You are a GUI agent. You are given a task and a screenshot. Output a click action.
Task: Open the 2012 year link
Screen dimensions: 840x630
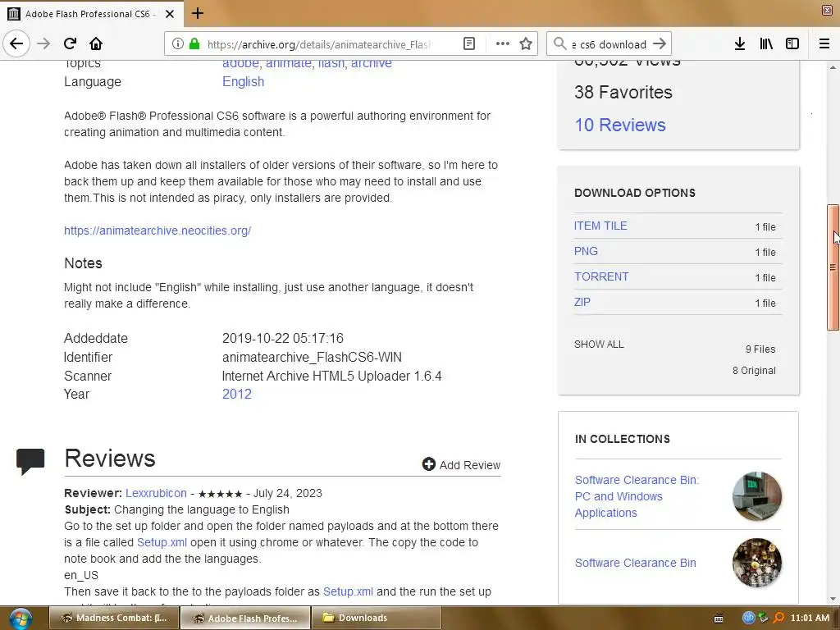point(237,394)
